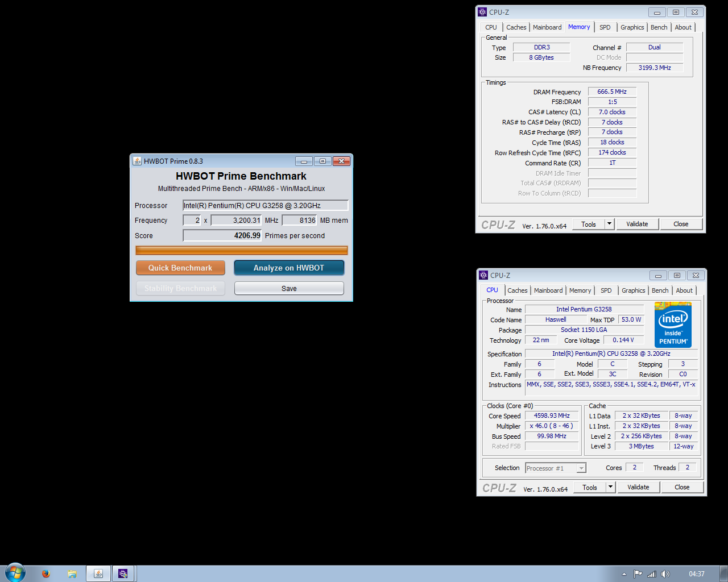Image resolution: width=728 pixels, height=582 pixels.
Task: Open About tab in lower CPU-Z
Action: click(x=684, y=290)
